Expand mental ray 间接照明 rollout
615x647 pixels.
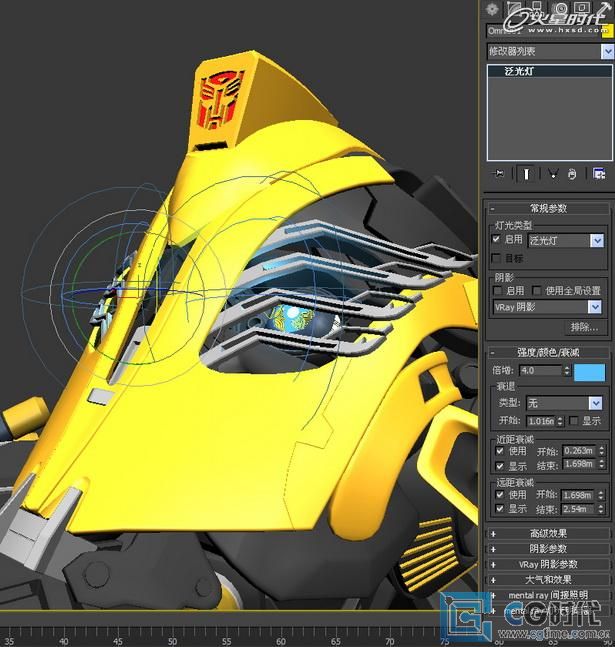pos(548,595)
